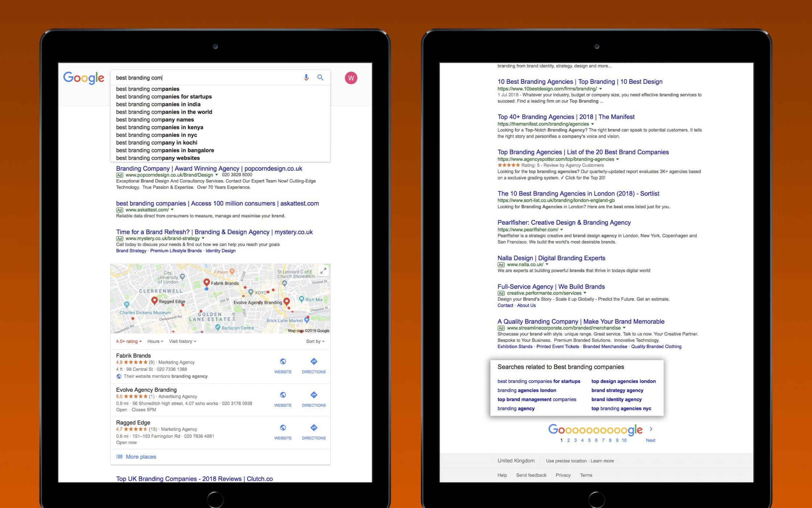Open 'Pearlfisher: Creative Design & Branding Agency' result
812x508 pixels.
564,222
